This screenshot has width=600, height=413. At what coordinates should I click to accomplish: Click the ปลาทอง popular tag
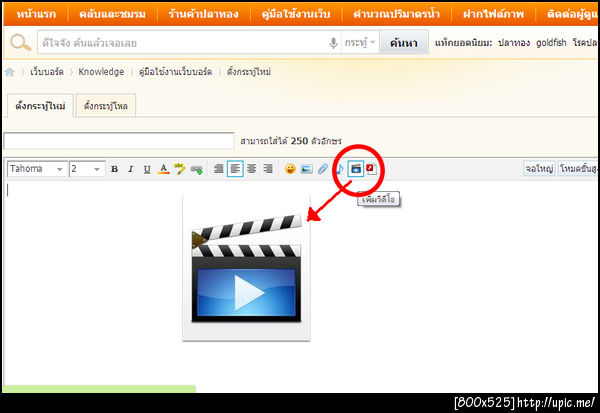514,42
